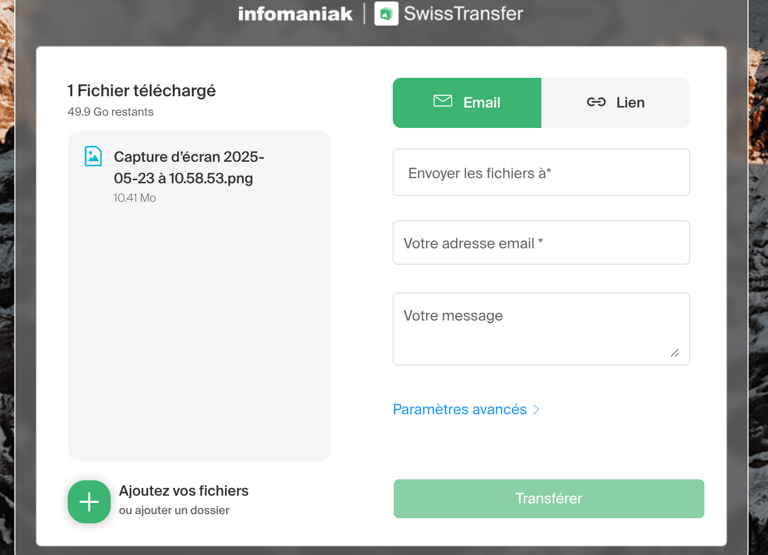
Task: Click the Transférer button
Action: click(x=549, y=499)
